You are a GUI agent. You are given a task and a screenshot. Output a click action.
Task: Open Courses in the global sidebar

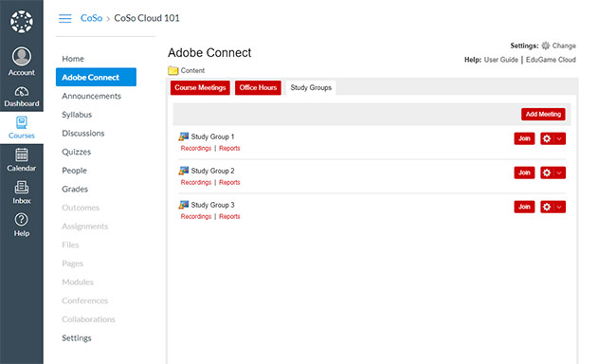(x=22, y=128)
